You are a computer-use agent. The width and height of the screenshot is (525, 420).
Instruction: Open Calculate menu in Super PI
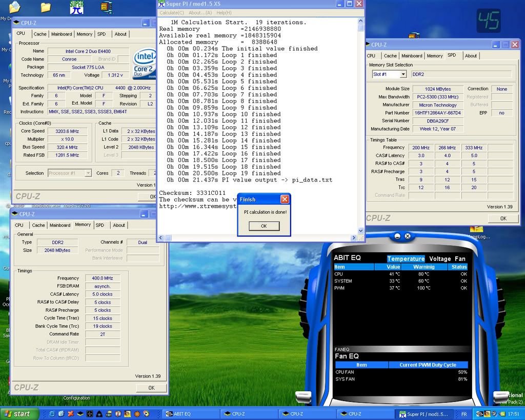172,13
